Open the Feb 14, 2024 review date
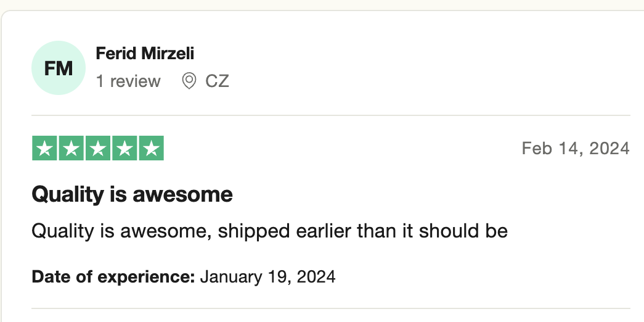This screenshot has height=322, width=644. click(576, 149)
